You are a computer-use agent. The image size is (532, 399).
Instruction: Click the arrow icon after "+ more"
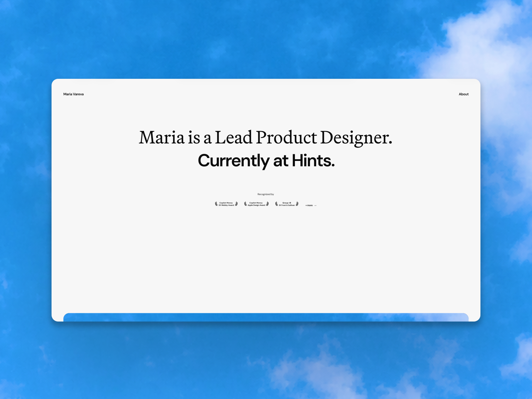315,205
